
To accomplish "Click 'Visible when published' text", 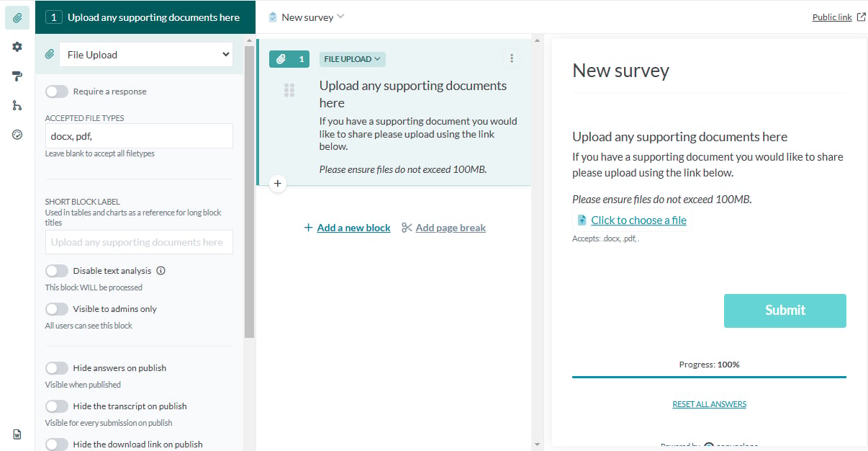I will point(83,385).
